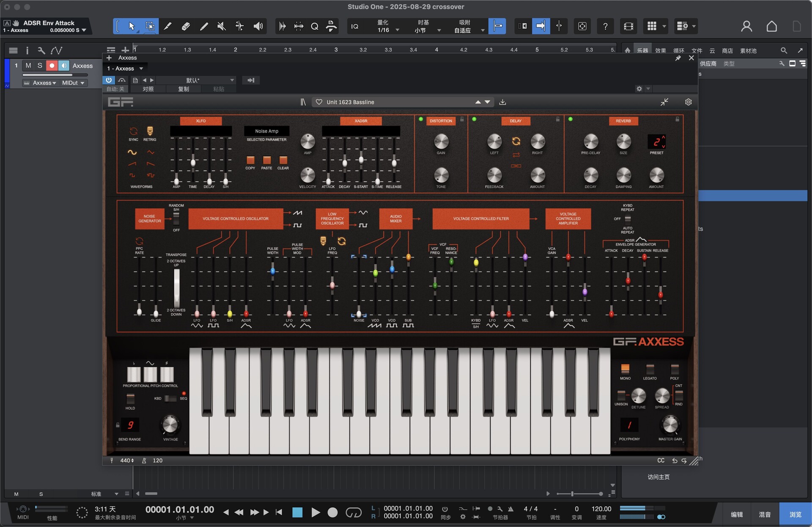The height and width of the screenshot is (527, 812).
Task: Toggle the plugin power bypass button
Action: click(x=109, y=80)
